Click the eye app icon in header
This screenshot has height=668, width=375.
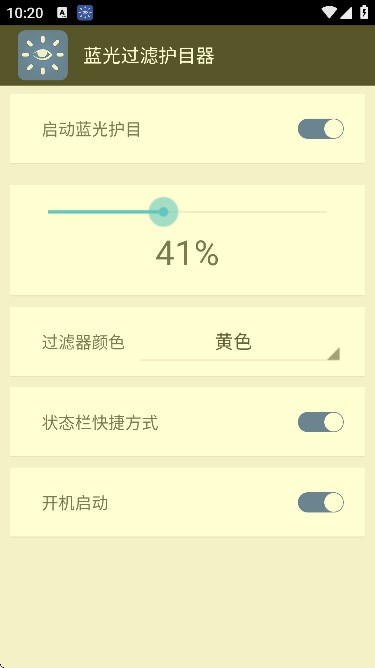pos(43,55)
